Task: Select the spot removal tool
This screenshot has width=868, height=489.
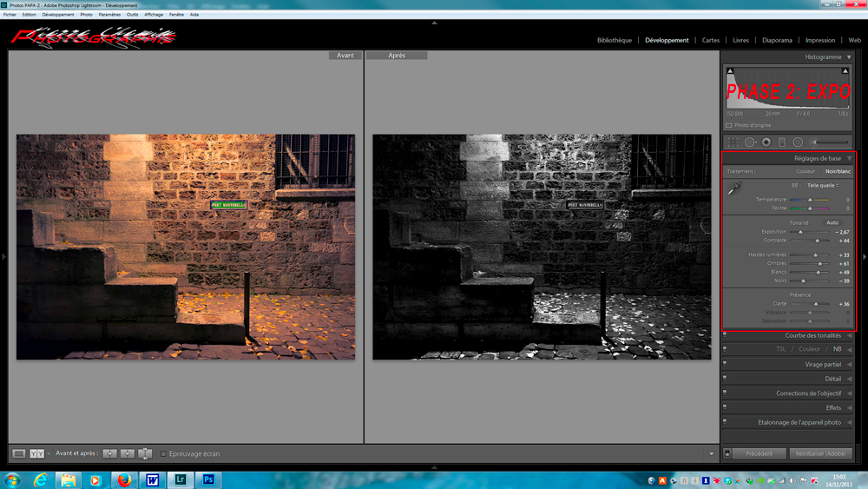Action: tap(750, 142)
